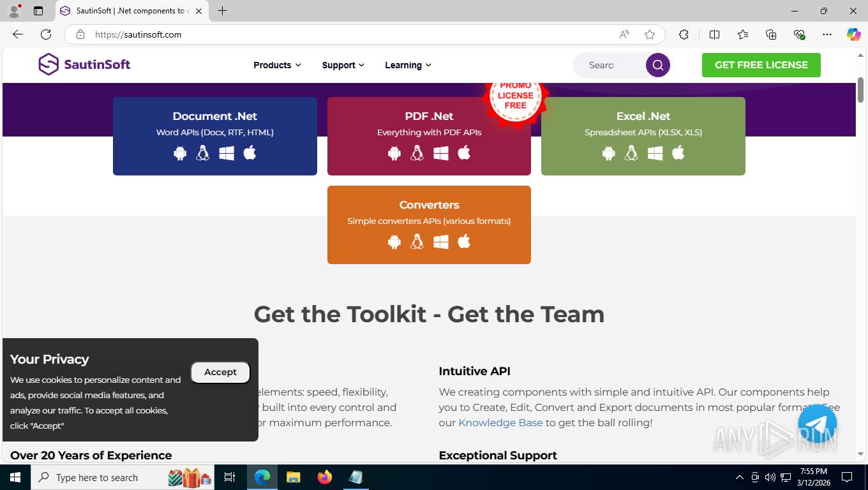Screen dimensions: 868x490
Task: Close the SautinSoft tab
Action: pos(198,11)
